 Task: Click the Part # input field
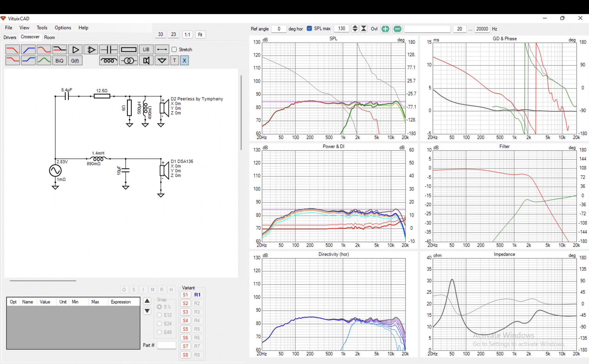167,345
